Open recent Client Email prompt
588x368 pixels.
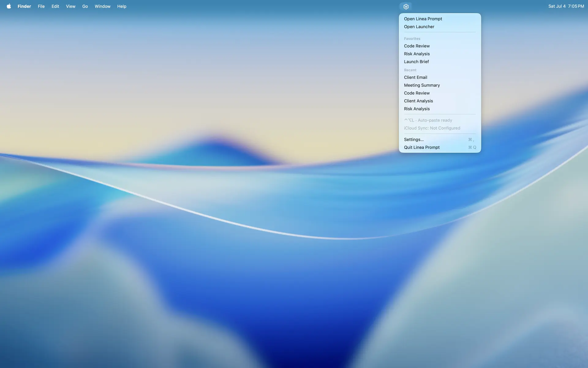coord(440,77)
